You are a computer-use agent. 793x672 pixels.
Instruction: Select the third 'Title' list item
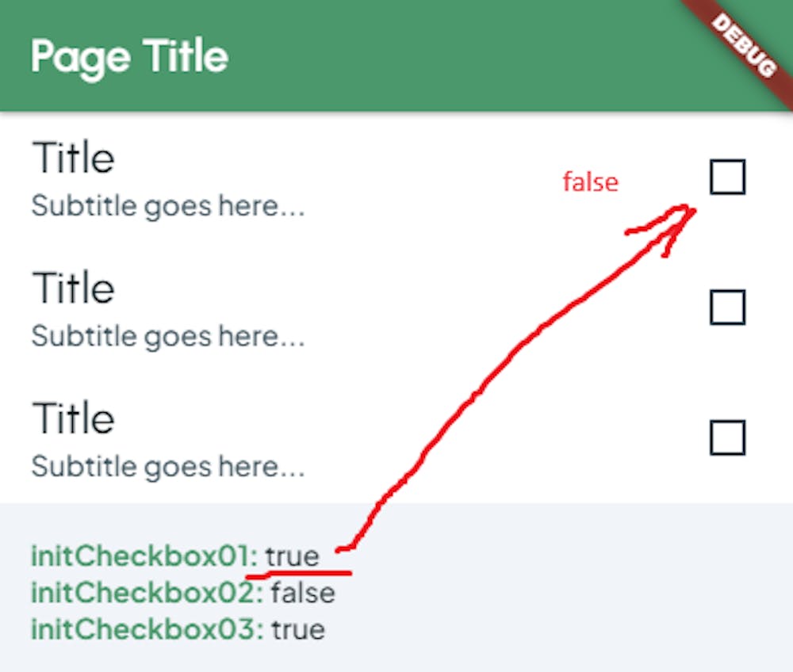pos(73,418)
